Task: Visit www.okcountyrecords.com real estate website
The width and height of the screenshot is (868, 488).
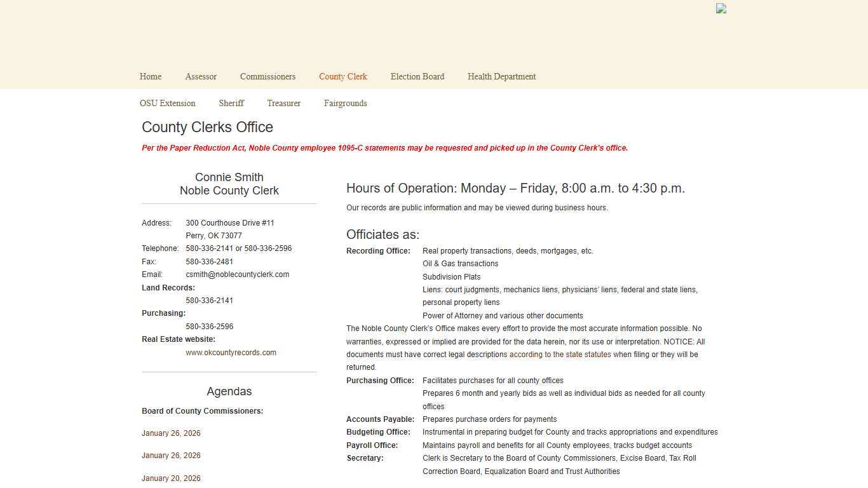Action: pyautogui.click(x=231, y=352)
